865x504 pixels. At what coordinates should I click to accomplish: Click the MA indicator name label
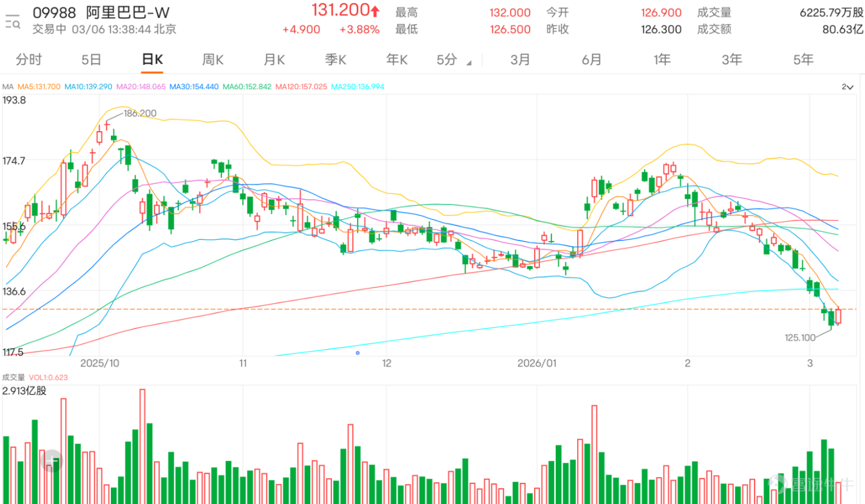[8, 86]
